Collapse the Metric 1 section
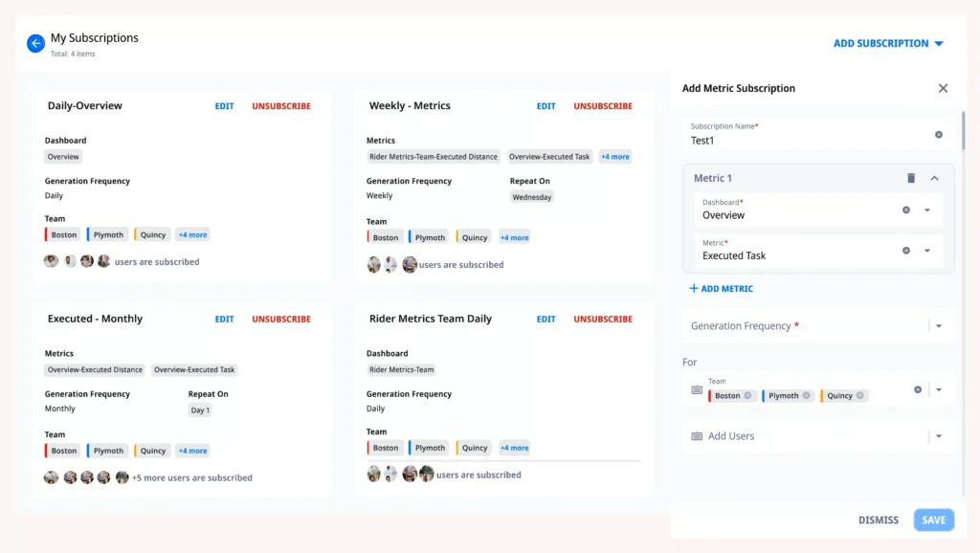Screen dimensions: 980x553 935,178
